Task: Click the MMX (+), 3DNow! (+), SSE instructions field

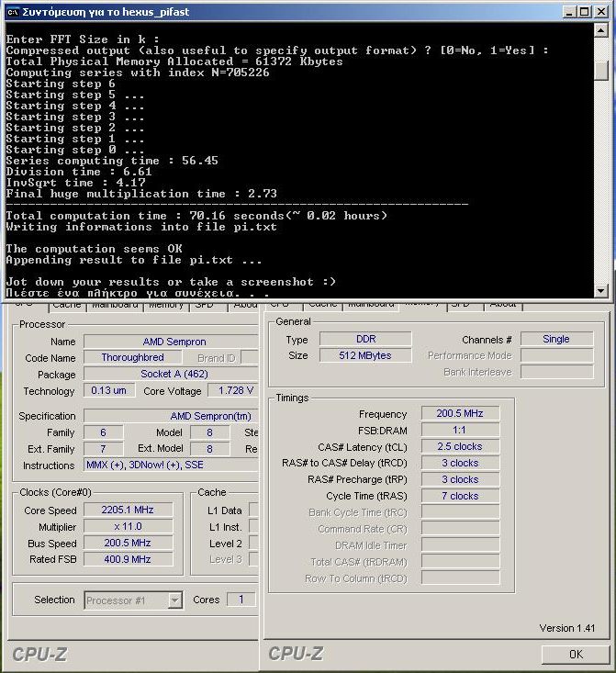Action: point(171,465)
